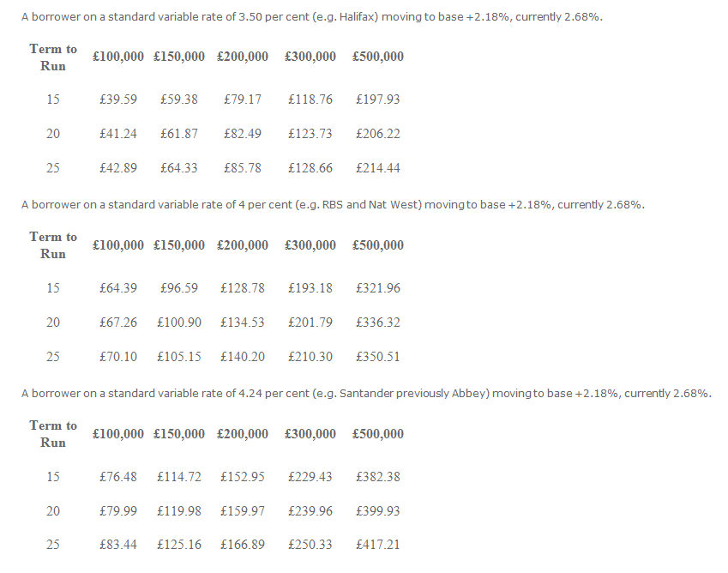The height and width of the screenshot is (573, 728).
Task: Select the £140.20 cell
Action: [243, 357]
